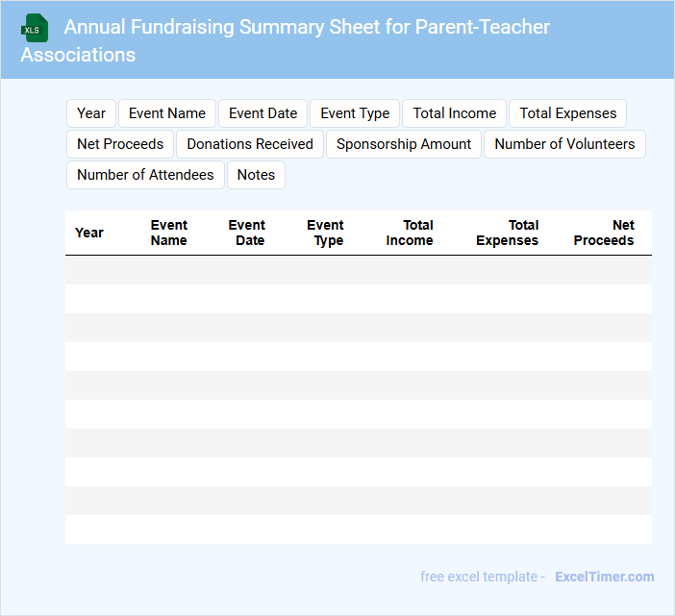675x616 pixels.
Task: Click the Notes tag
Action: [256, 175]
